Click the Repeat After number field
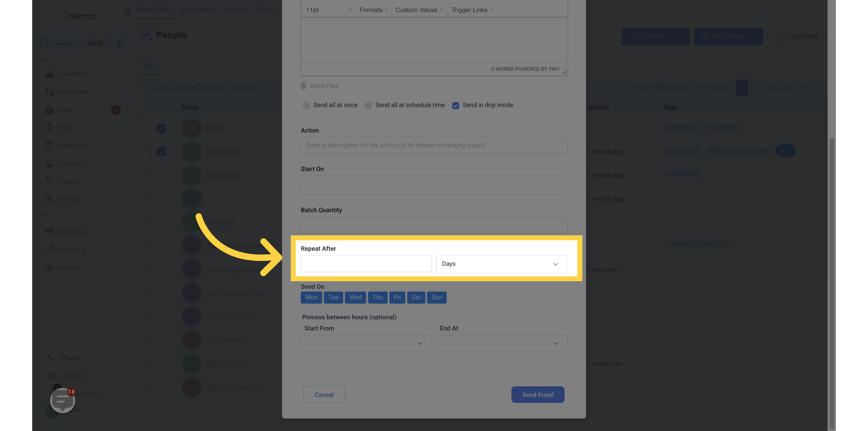 pos(366,264)
